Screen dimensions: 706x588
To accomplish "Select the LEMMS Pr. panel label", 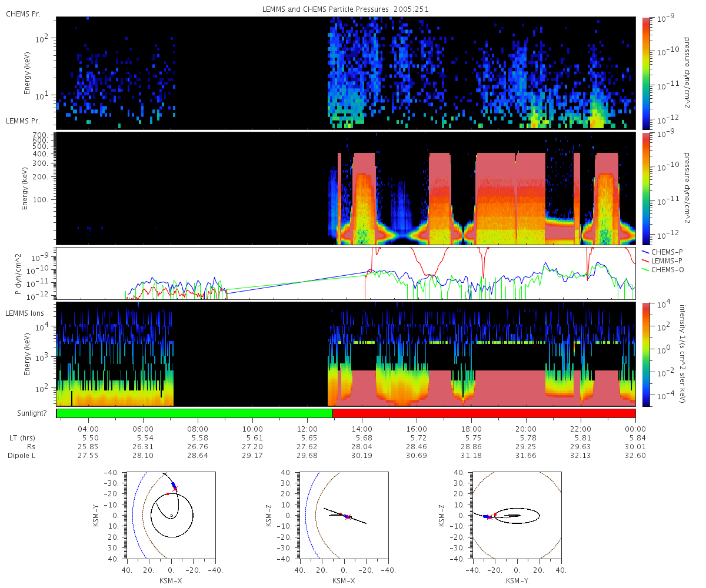I will tap(23, 121).
